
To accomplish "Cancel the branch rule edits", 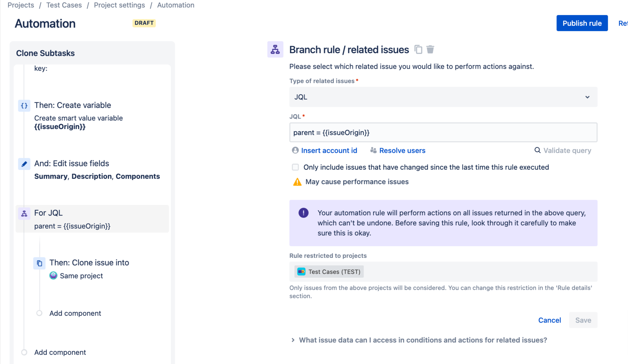I will (x=550, y=320).
